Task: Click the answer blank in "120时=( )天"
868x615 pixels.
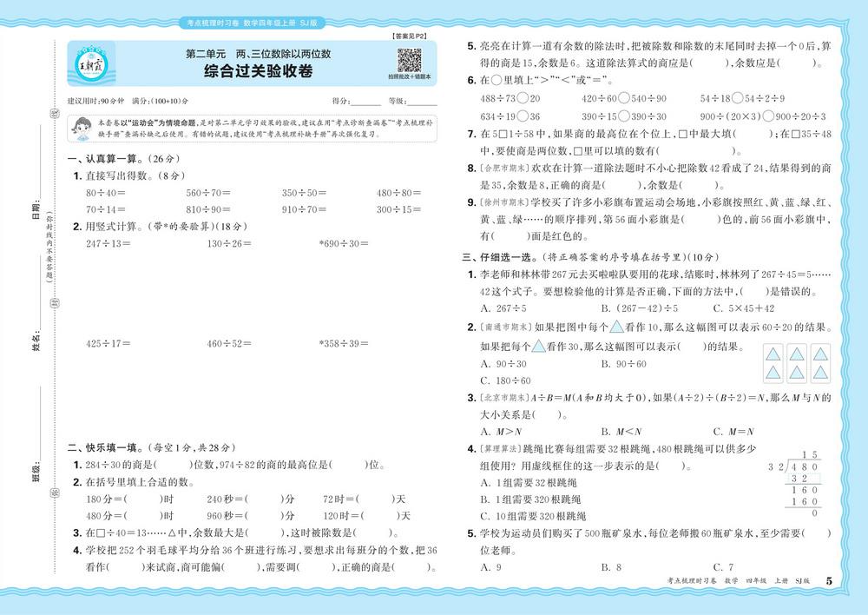Action: 380,516
